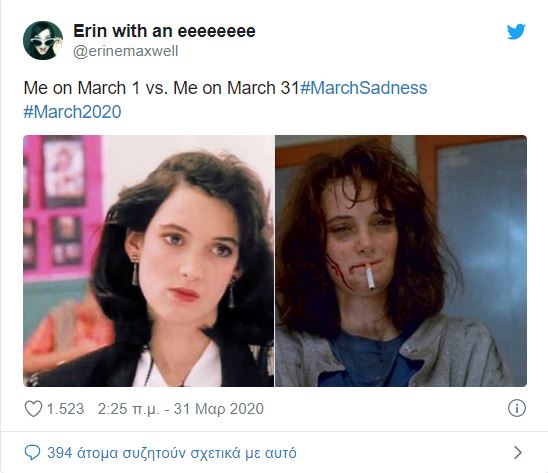Image resolution: width=548 pixels, height=473 pixels.
Task: Open display name Erin with an eeeeeeee
Action: [x=164, y=31]
